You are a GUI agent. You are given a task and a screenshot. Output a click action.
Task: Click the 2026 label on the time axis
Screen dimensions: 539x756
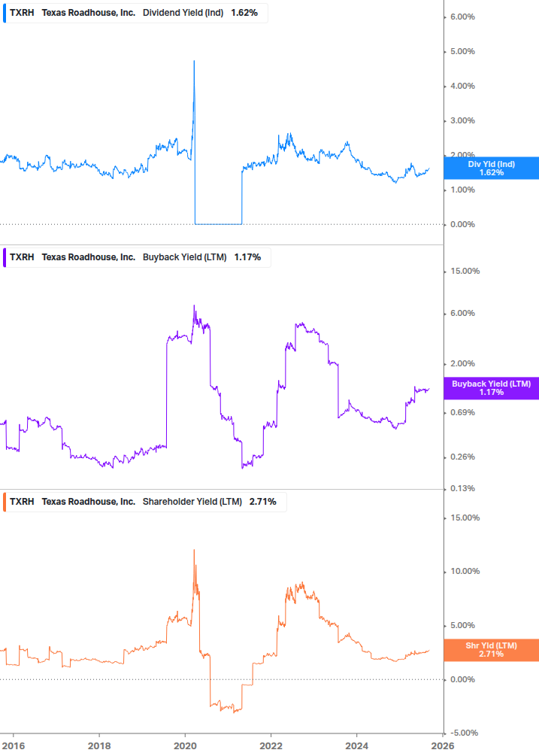443,746
